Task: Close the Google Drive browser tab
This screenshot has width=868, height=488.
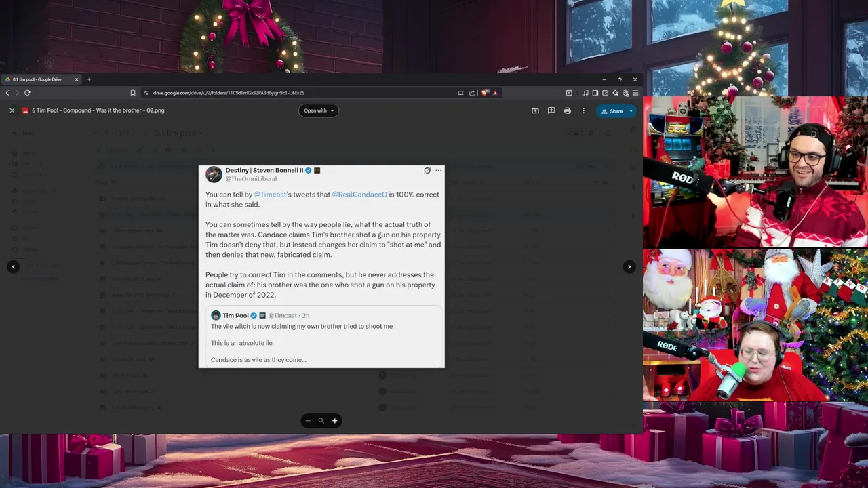Action: 77,79
